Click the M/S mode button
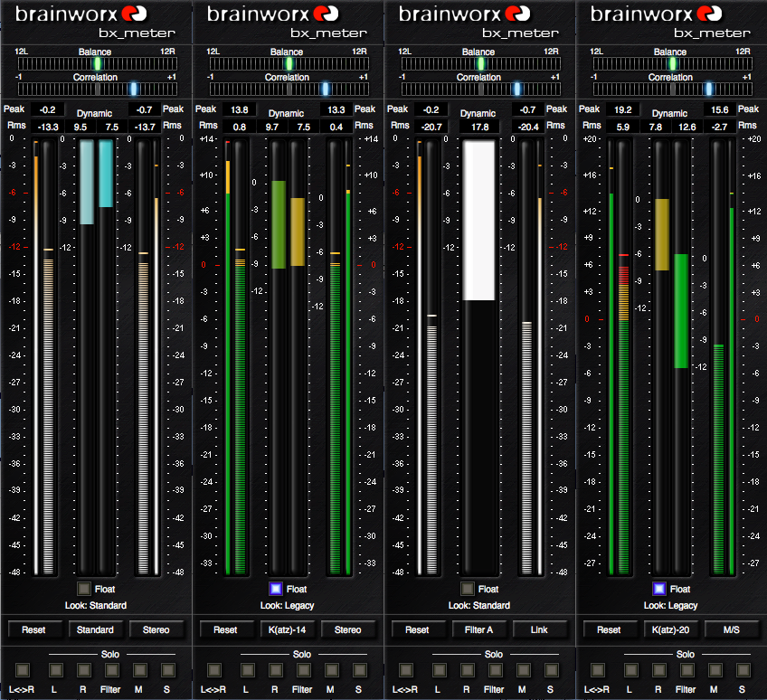This screenshot has width=767, height=700. click(x=732, y=629)
